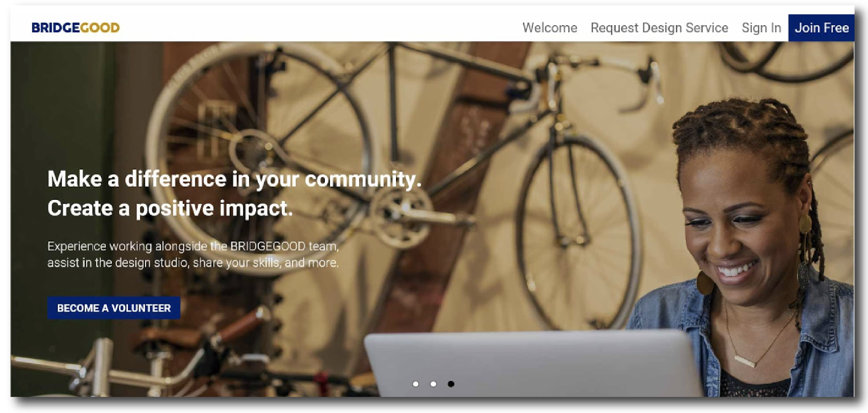Open the Welcome navigation link
The height and width of the screenshot is (413, 868).
[550, 28]
